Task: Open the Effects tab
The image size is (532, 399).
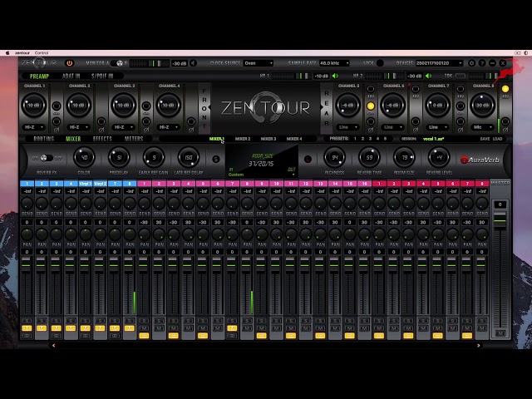Action: click(x=102, y=139)
